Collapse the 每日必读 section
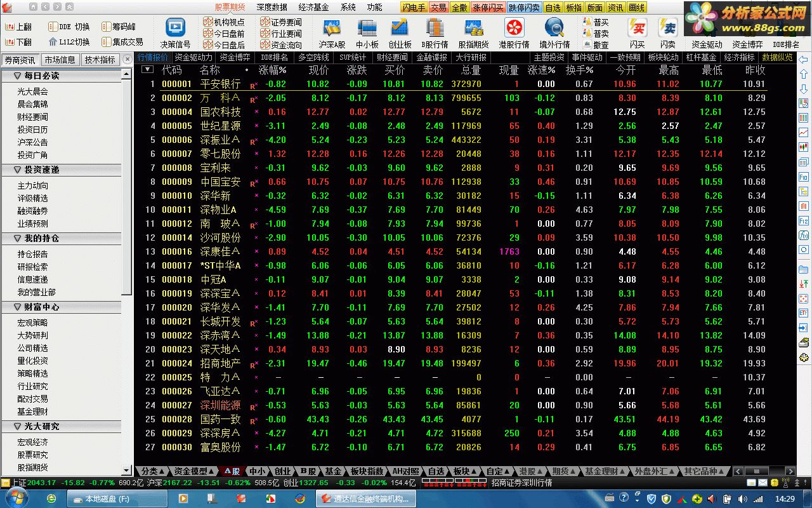This screenshot has width=812, height=508. coord(17,76)
